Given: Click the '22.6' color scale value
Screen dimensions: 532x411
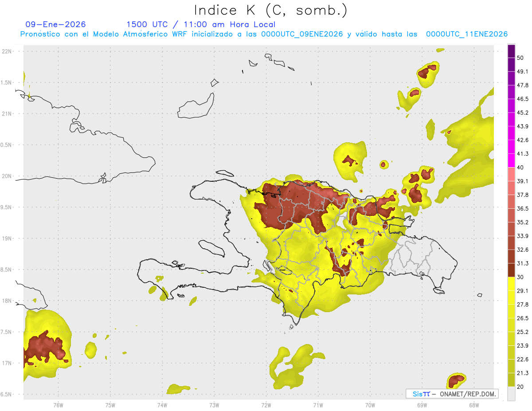Looking at the screenshot, I should 523,359.
